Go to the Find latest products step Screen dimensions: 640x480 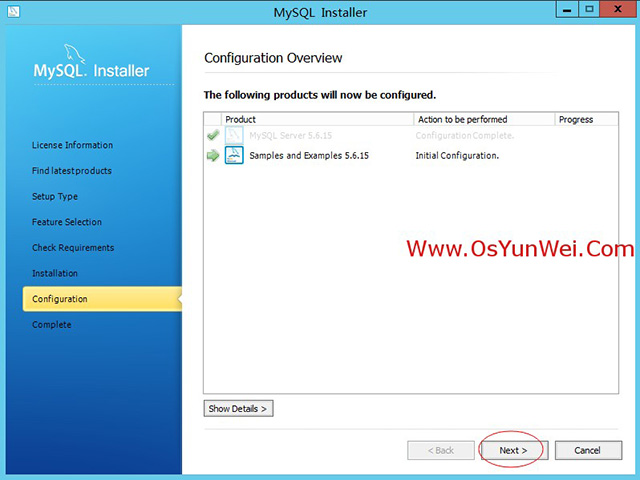click(x=72, y=171)
